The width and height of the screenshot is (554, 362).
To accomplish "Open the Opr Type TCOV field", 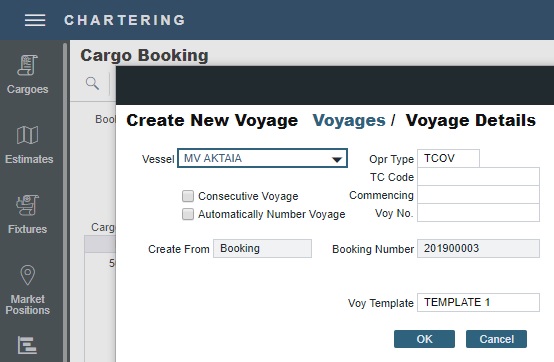I will coord(448,158).
